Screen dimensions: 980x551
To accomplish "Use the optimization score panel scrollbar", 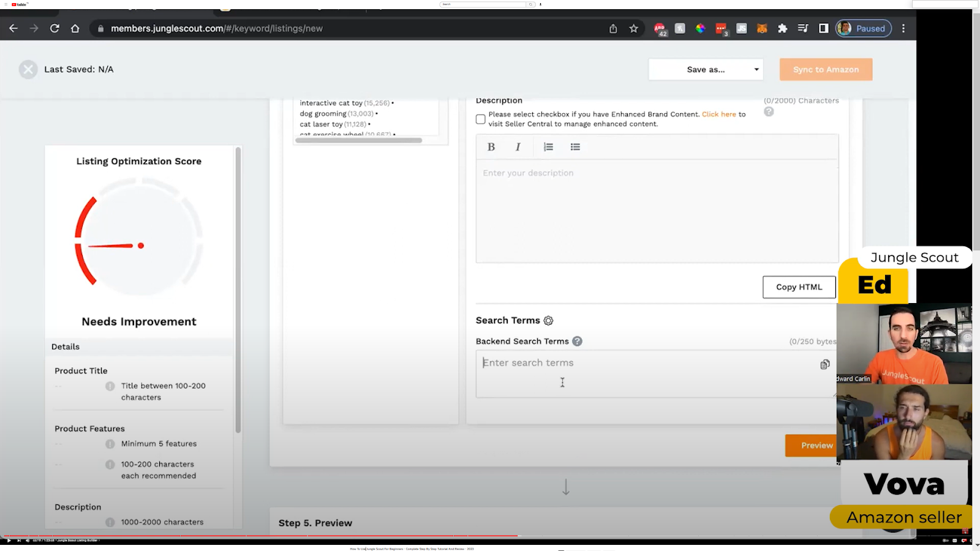I will pos(238,290).
